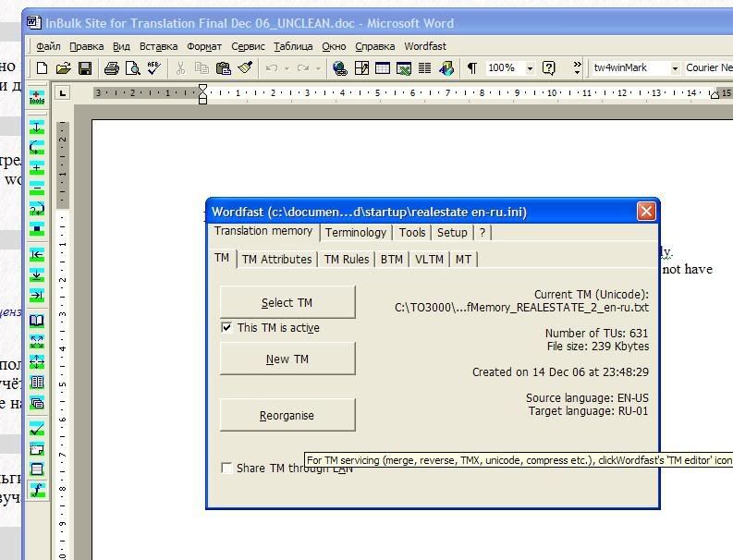
Task: Click the Insert Table icon
Action: [x=383, y=68]
